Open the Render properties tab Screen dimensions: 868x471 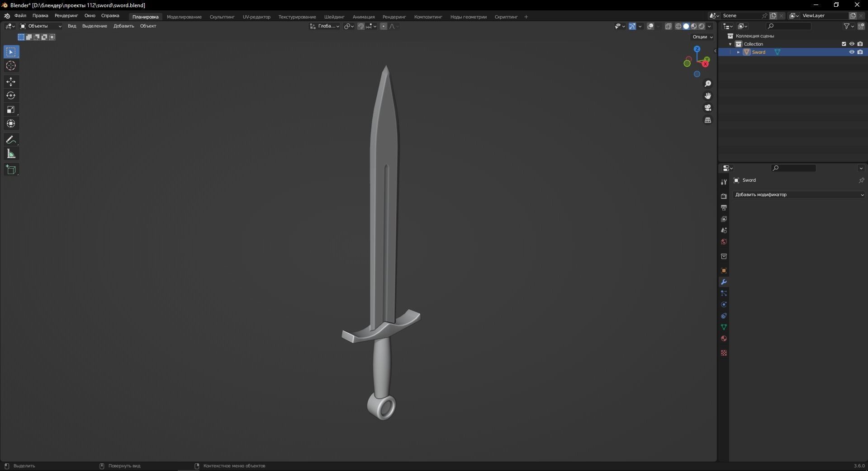click(724, 196)
